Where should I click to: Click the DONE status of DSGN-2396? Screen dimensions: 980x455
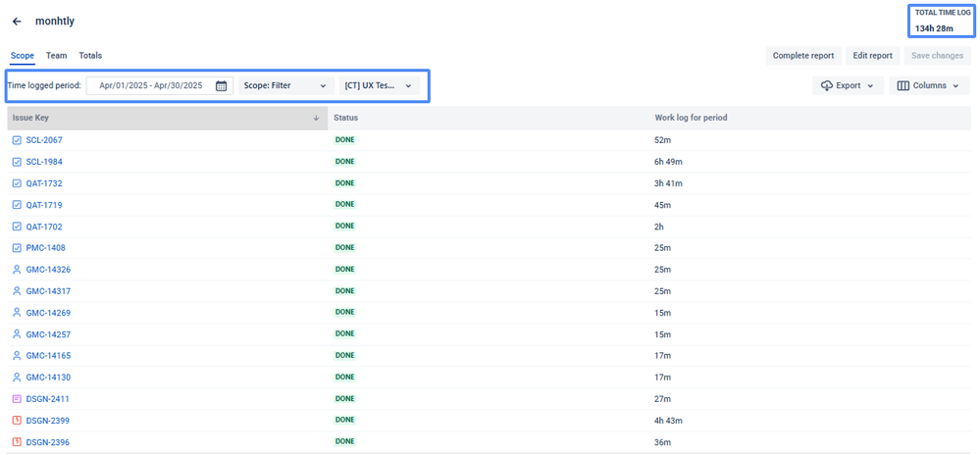point(345,441)
